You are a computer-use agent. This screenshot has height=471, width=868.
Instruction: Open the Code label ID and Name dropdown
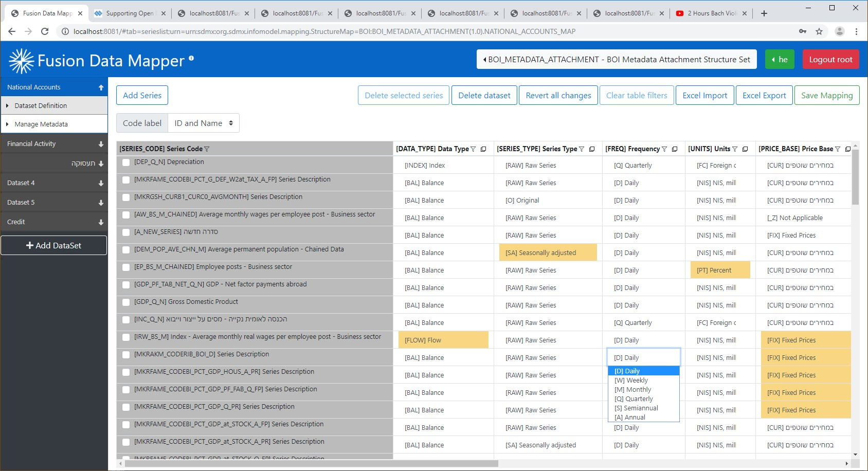point(204,123)
